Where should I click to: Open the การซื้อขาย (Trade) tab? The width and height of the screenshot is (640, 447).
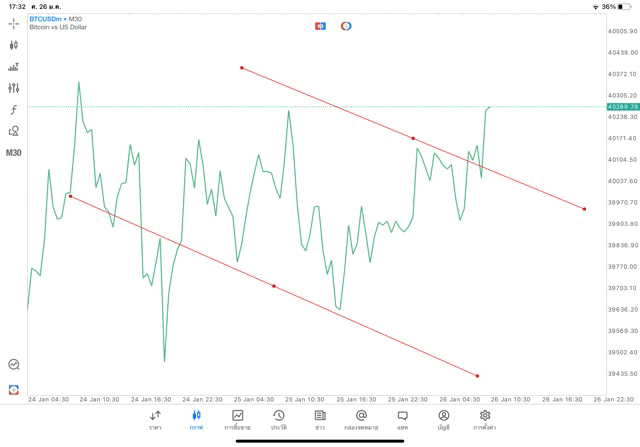pos(238,419)
